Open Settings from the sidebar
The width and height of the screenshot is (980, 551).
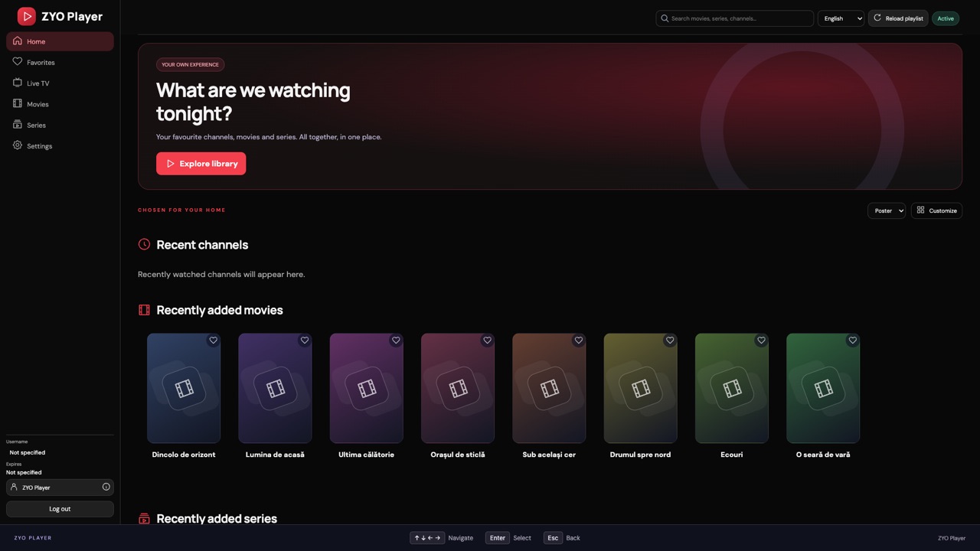60,145
